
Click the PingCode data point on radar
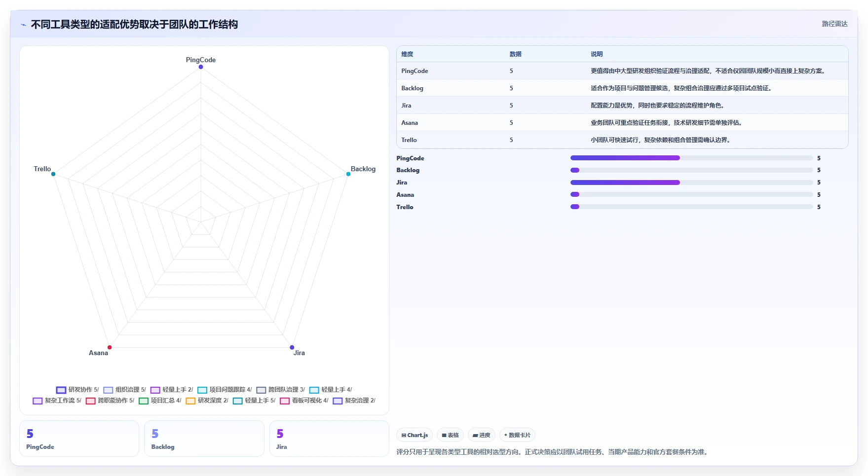201,67
